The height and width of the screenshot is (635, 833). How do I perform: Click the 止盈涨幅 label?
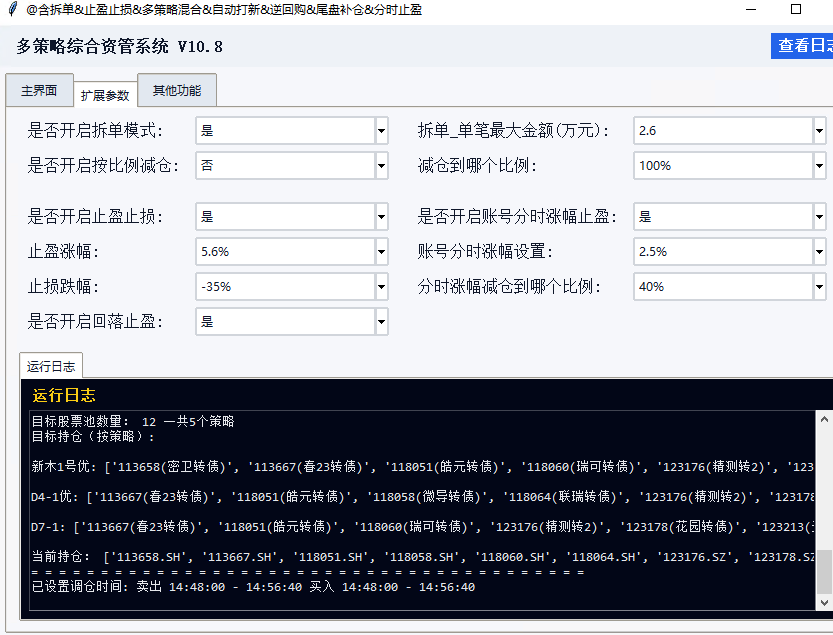coord(63,251)
